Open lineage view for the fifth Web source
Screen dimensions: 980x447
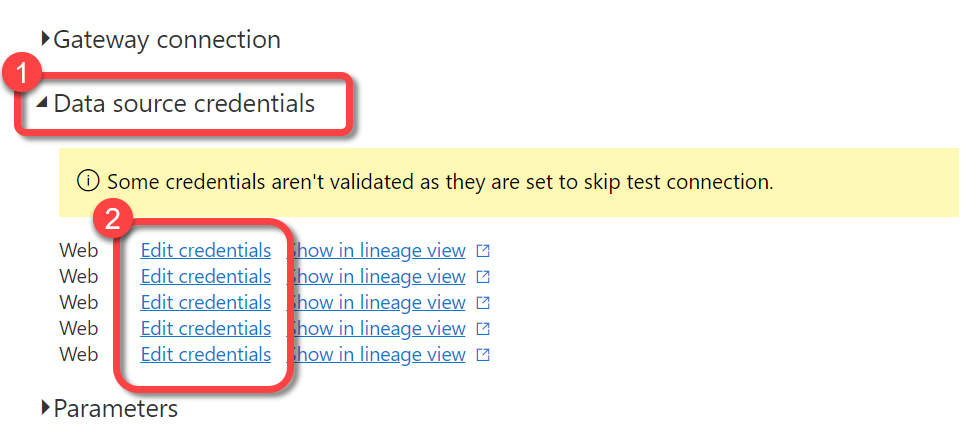[x=380, y=354]
